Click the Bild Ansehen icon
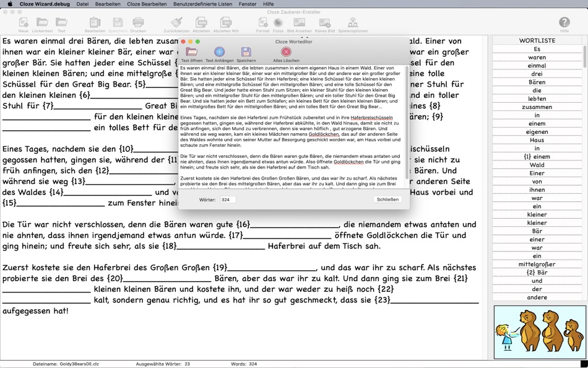Screen dimensions: 588x368 tap(299, 22)
